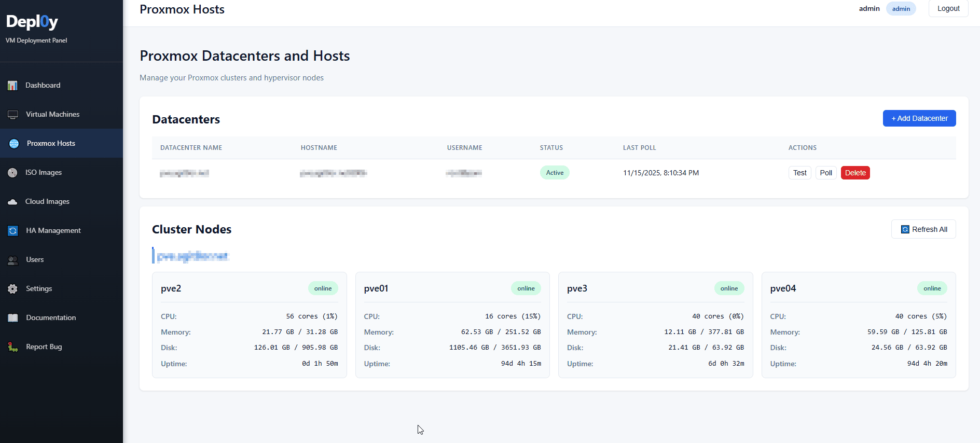
Task: Click the Documentation book icon
Action: (x=13, y=318)
